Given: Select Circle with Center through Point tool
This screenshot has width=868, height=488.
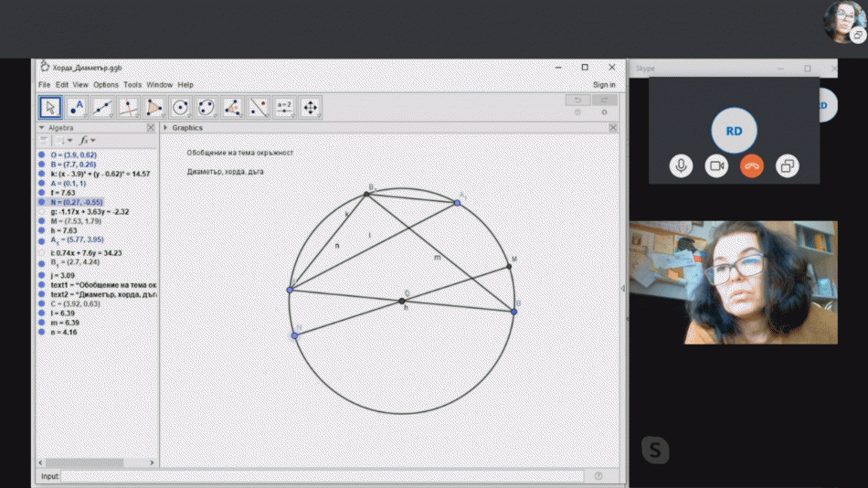Looking at the screenshot, I should pyautogui.click(x=181, y=108).
